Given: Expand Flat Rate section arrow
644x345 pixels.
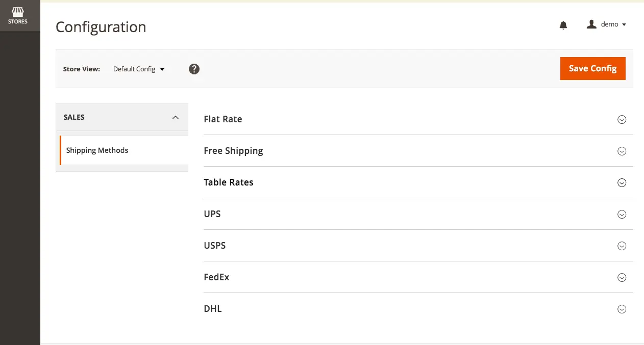Looking at the screenshot, I should click(622, 119).
